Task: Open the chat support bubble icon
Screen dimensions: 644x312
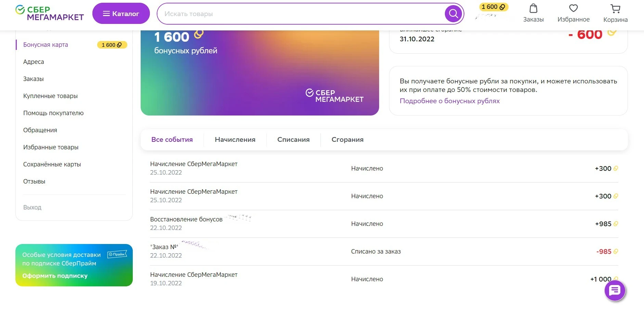Action: tap(615, 291)
